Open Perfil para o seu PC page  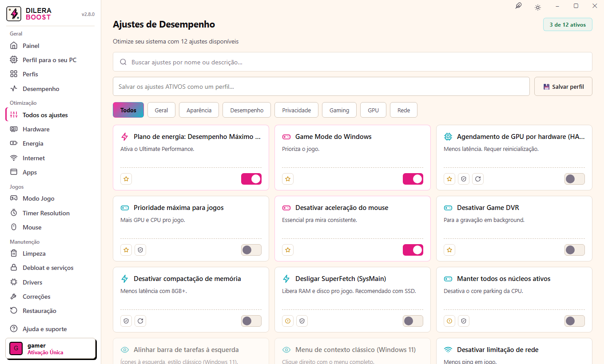tap(51, 60)
